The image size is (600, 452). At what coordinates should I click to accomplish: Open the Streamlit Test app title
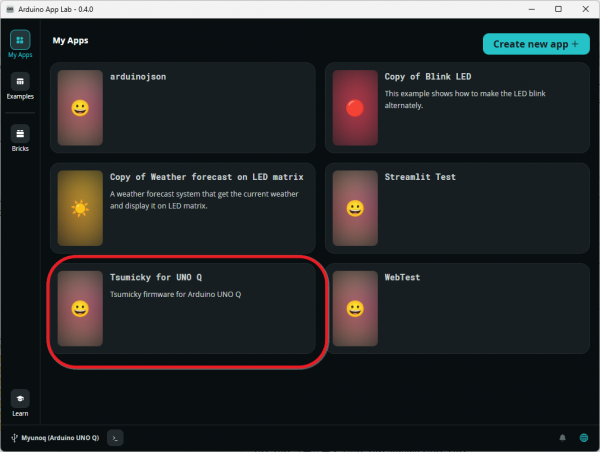[420, 177]
